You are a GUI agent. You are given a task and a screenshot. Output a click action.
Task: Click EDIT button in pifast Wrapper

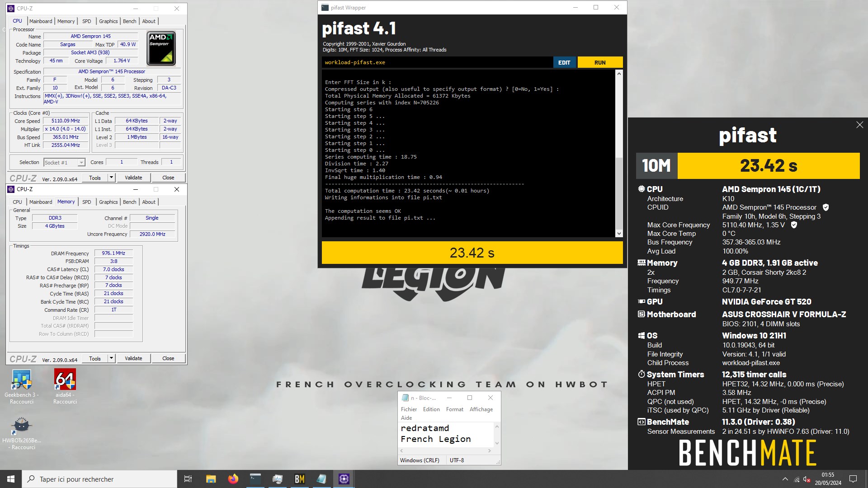[x=564, y=62]
